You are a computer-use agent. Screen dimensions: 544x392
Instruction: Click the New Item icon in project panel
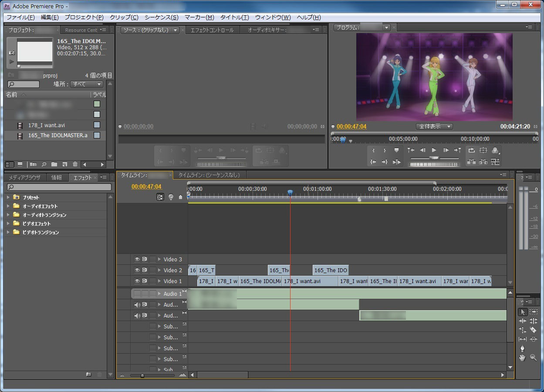[65, 164]
